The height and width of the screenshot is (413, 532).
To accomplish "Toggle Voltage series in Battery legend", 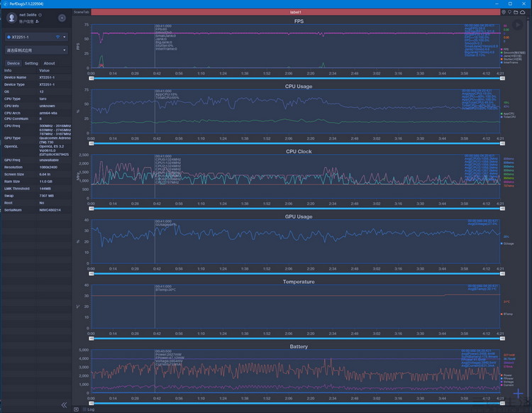I will click(507, 382).
